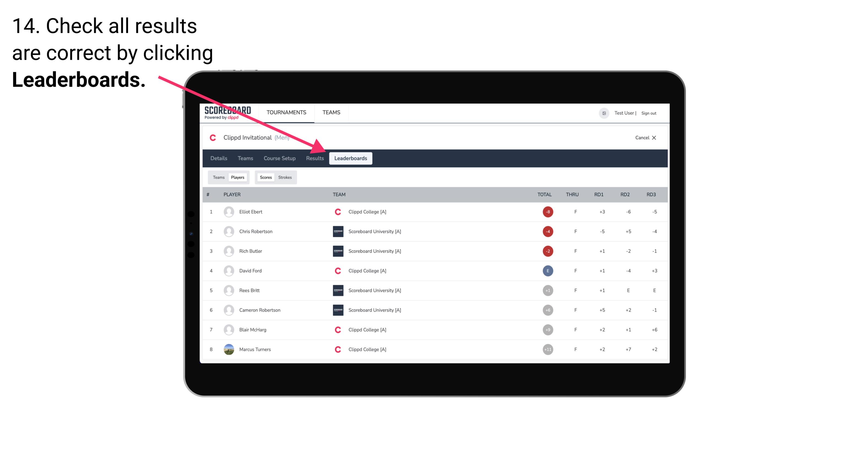Switch to the Details tab
Viewport: 868px width, 467px height.
point(218,159)
